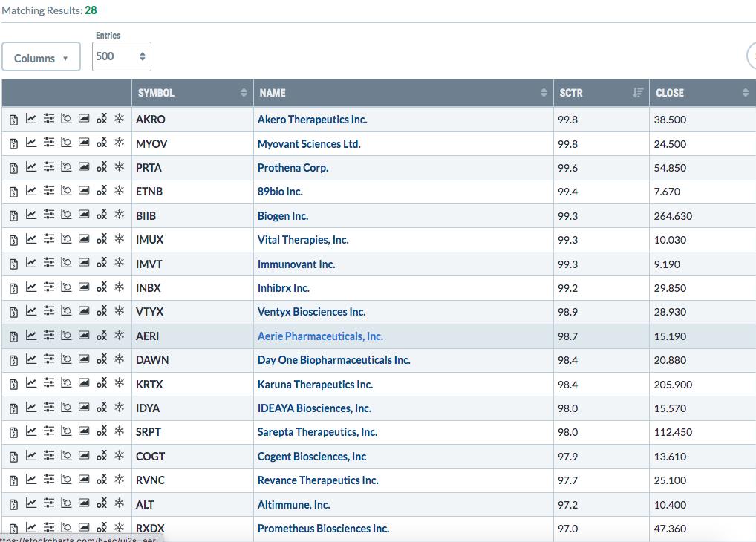Click sliders icon in the PRTA row

pos(49,168)
